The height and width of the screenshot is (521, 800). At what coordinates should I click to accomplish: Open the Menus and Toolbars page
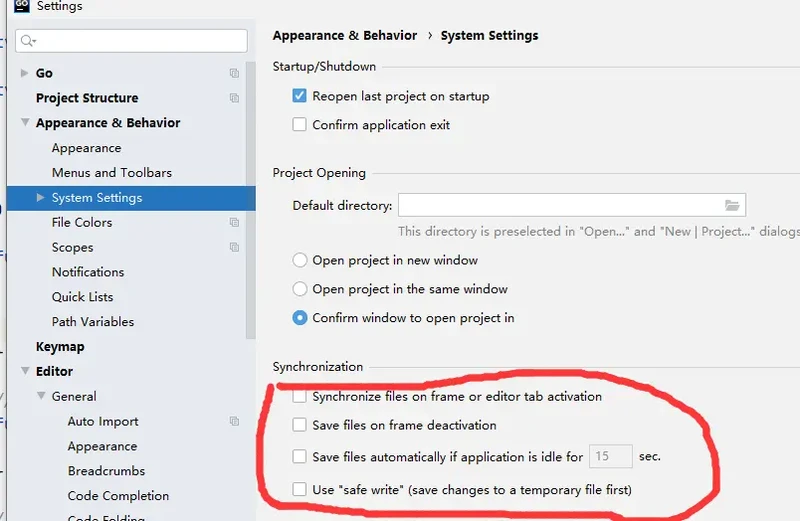[x=111, y=173]
